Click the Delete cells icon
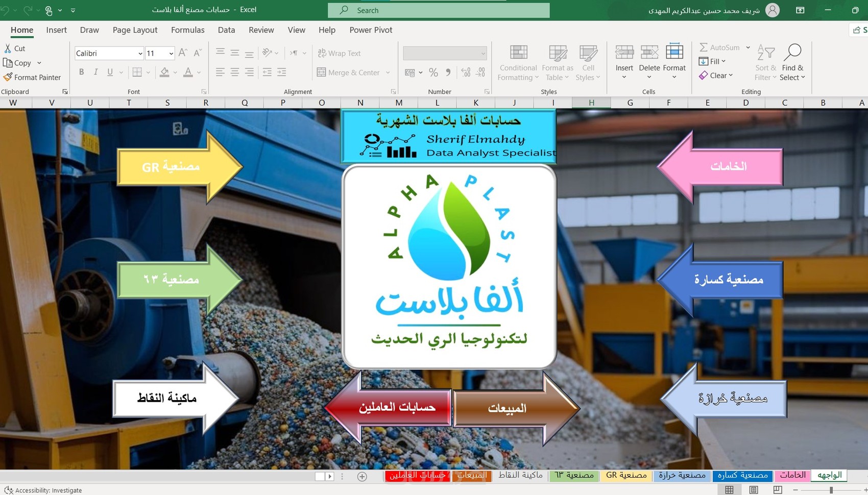This screenshot has height=495, width=868. pyautogui.click(x=649, y=53)
